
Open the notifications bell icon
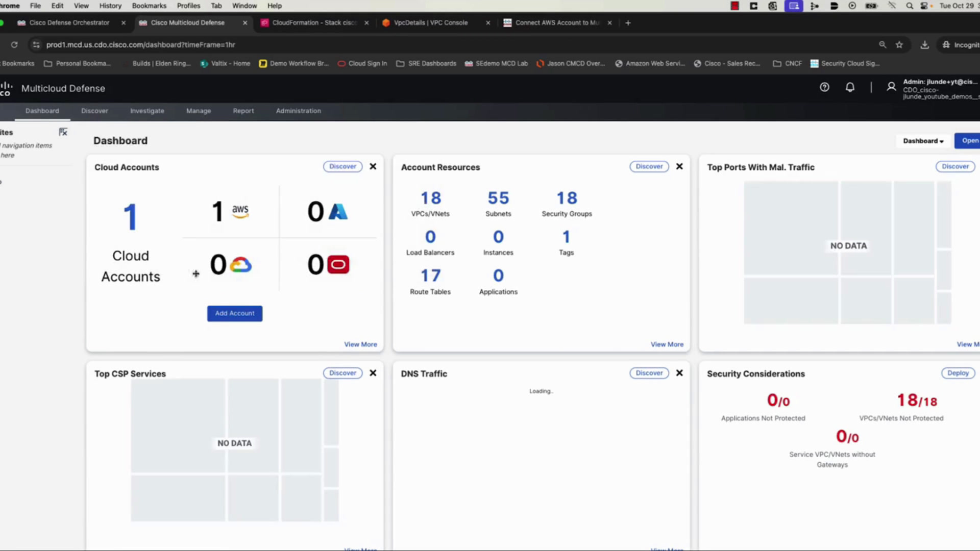tap(850, 87)
